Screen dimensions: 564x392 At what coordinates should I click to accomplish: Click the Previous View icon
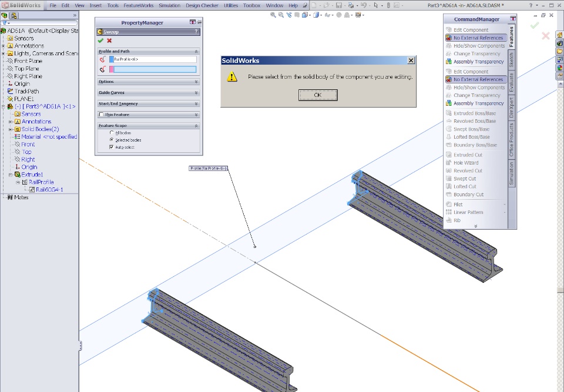pyautogui.click(x=289, y=15)
